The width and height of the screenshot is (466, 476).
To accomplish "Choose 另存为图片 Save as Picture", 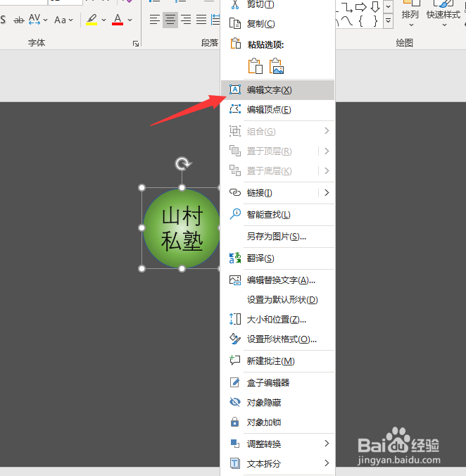I will click(x=277, y=237).
